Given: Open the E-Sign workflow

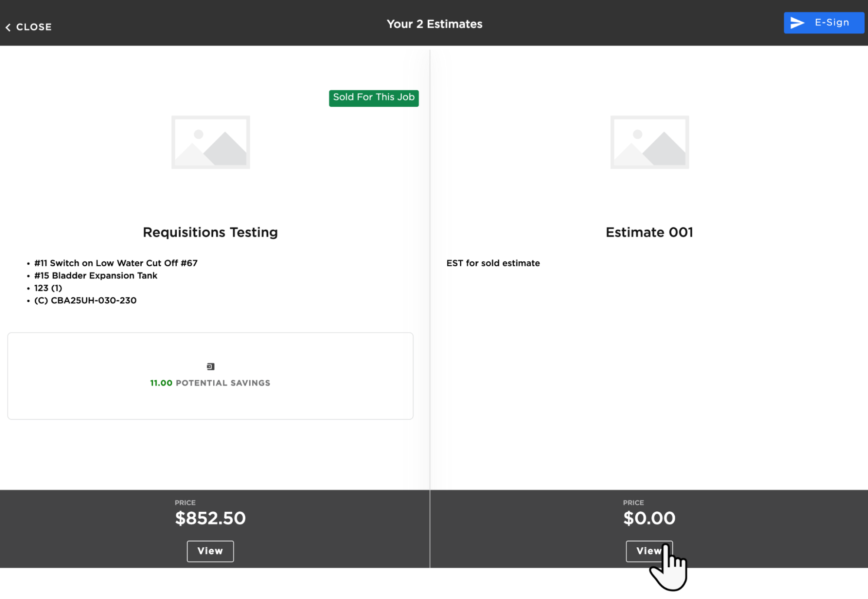Looking at the screenshot, I should pyautogui.click(x=823, y=23).
